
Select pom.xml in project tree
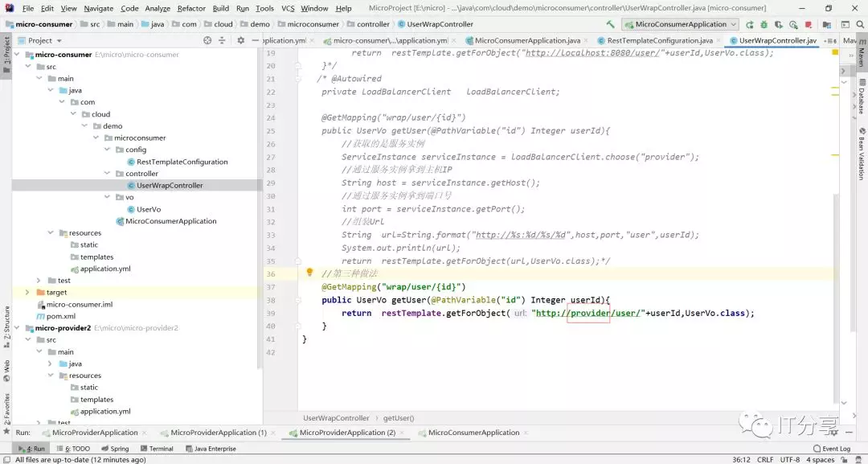coord(61,316)
